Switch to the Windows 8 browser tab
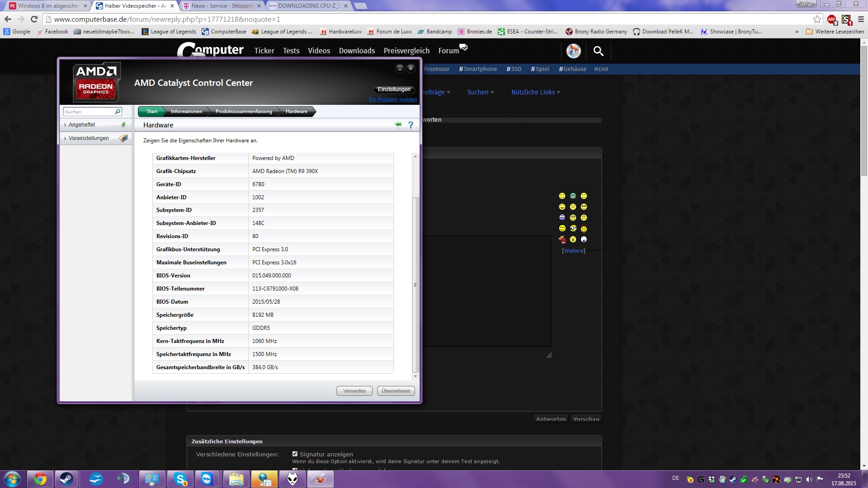The image size is (868, 488). point(47,6)
